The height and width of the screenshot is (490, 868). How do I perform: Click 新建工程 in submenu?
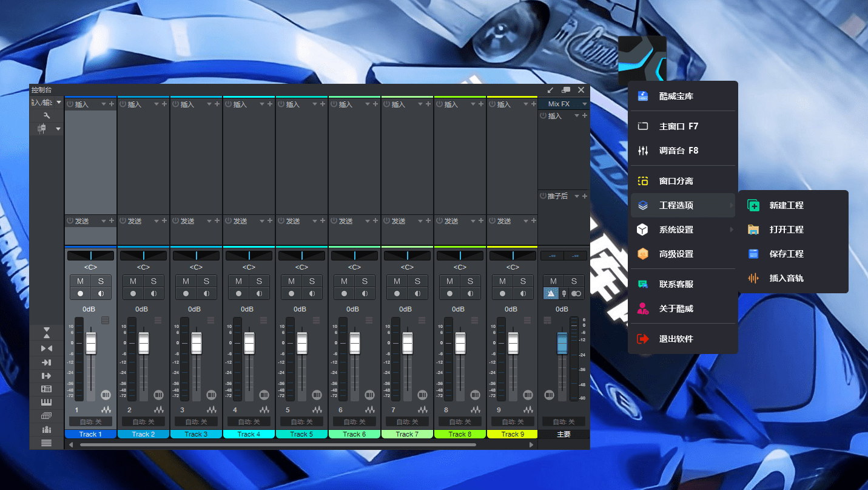[793, 205]
